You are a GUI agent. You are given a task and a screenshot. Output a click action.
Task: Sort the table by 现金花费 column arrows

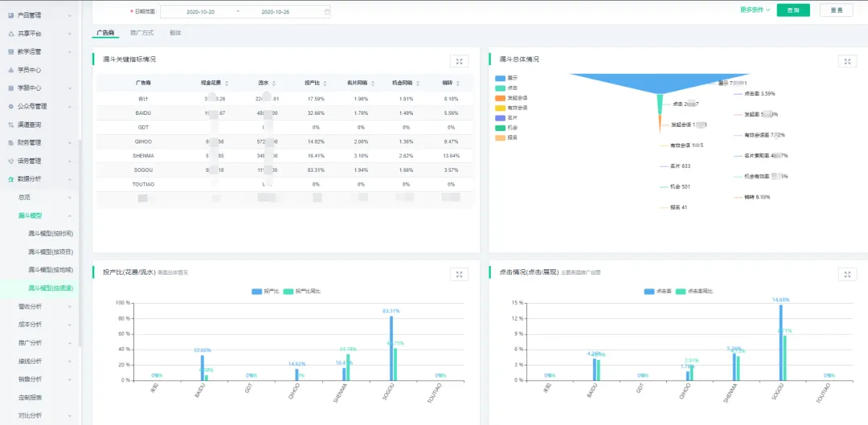[x=227, y=83]
